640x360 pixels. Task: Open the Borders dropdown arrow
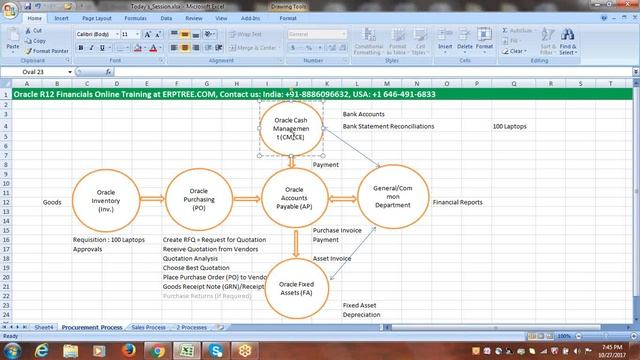click(x=127, y=48)
